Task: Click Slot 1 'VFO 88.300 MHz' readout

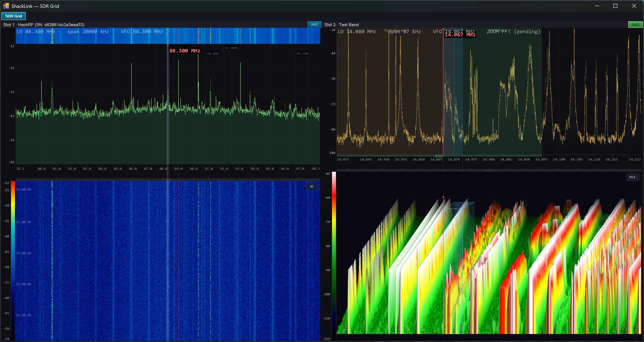Action: [142, 31]
